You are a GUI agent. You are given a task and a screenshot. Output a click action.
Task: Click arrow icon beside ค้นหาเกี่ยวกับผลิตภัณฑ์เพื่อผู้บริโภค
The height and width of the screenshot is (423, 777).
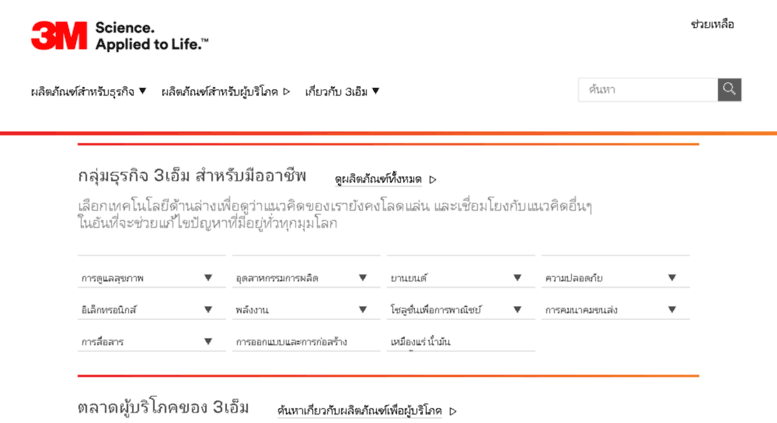pos(452,411)
